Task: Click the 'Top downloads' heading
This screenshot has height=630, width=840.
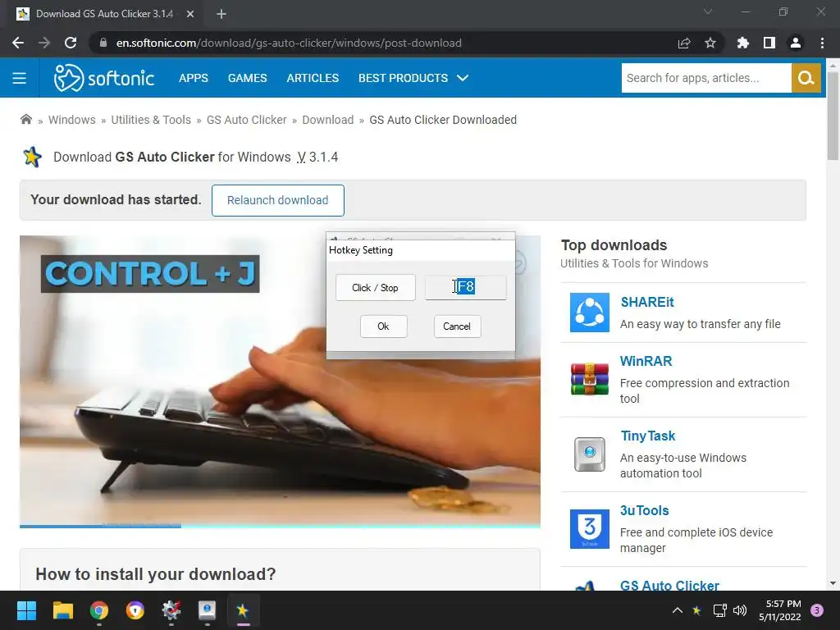Action: tap(614, 245)
